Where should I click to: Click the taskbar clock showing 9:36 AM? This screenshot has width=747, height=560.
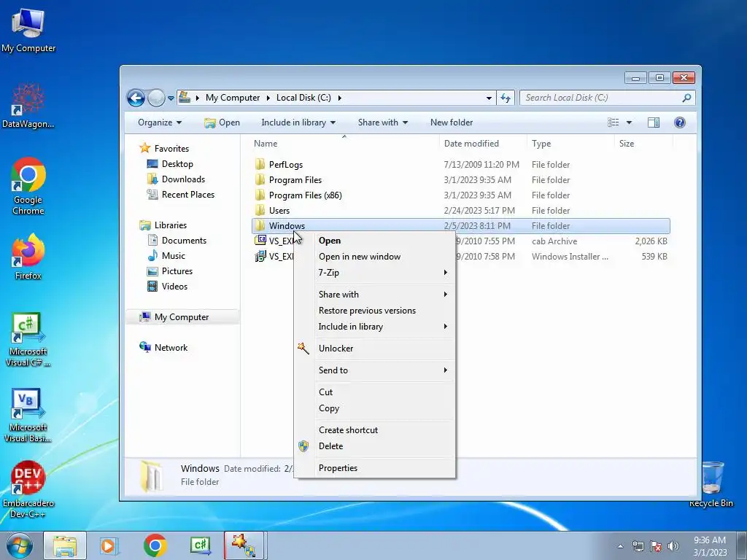click(710, 546)
